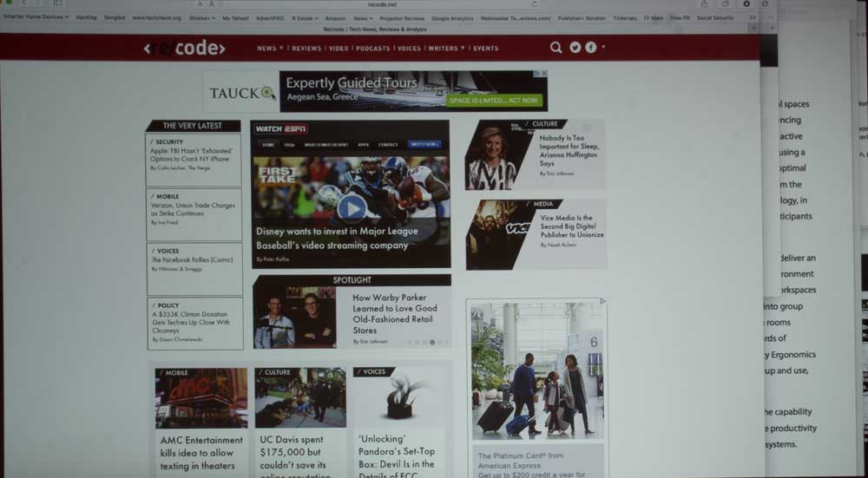The height and width of the screenshot is (478, 868).
Task: Click the re/code site logo
Action: (x=184, y=48)
